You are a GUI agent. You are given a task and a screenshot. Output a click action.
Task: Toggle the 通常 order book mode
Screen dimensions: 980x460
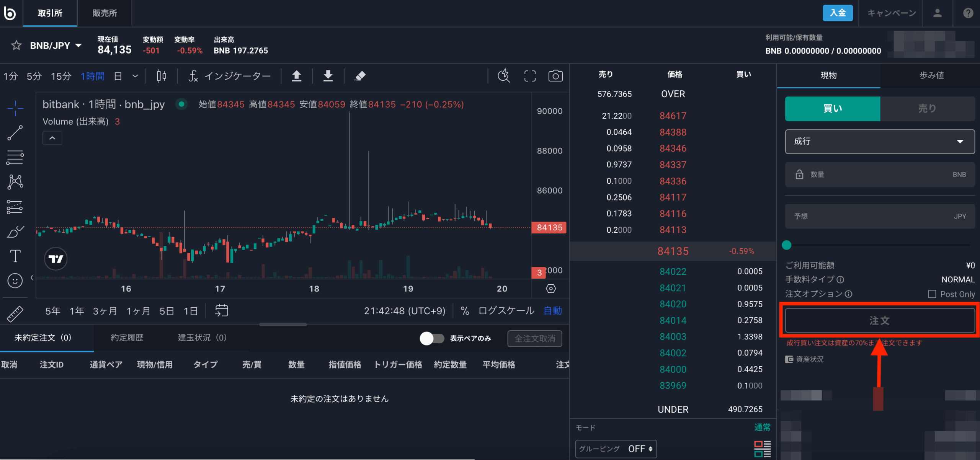tap(762, 427)
